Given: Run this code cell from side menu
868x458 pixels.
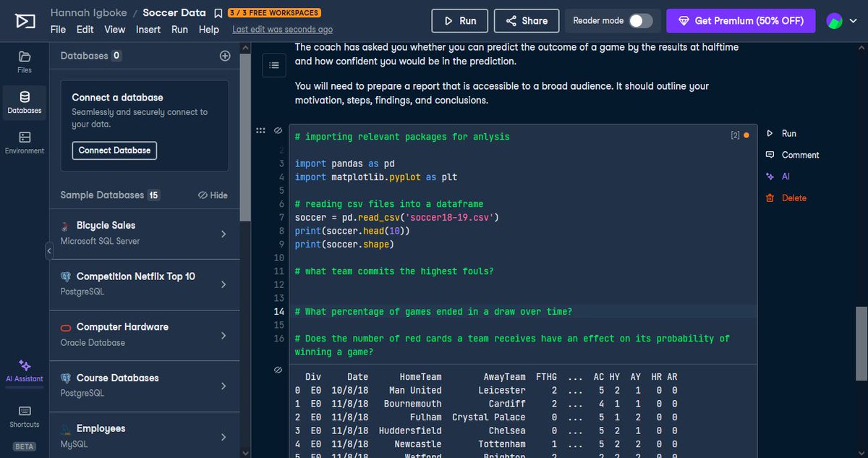Looking at the screenshot, I should (x=781, y=133).
